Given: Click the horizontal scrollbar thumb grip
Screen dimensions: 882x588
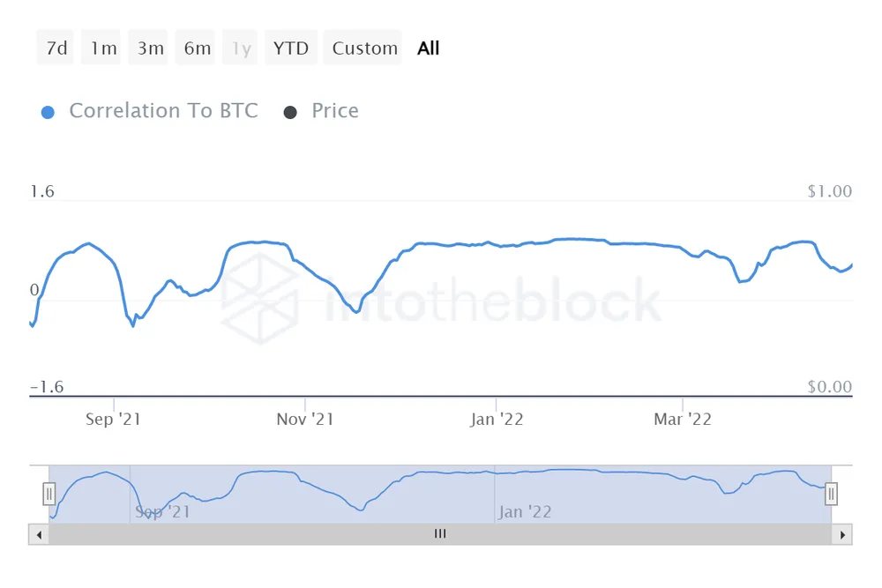Looking at the screenshot, I should coord(440,534).
